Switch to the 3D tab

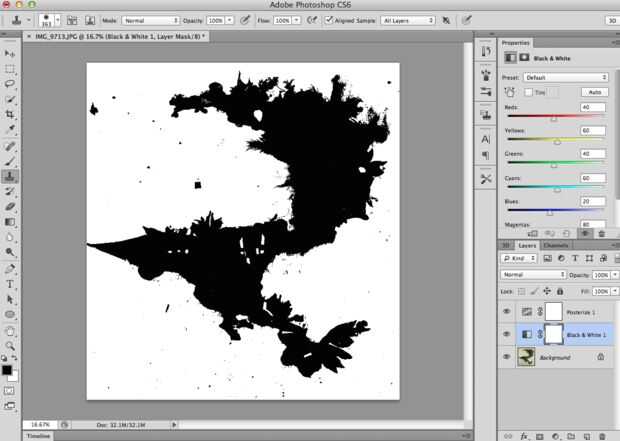point(506,245)
